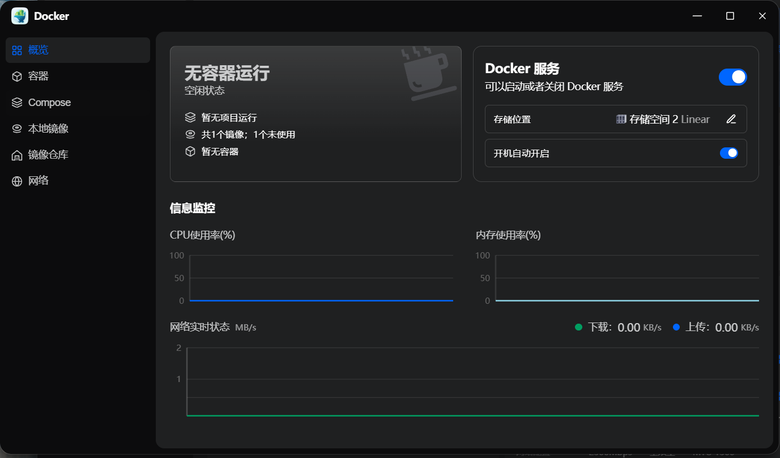780x458 pixels.
Task: Click the 内存使用率(%) chart title
Action: pyautogui.click(x=508, y=235)
